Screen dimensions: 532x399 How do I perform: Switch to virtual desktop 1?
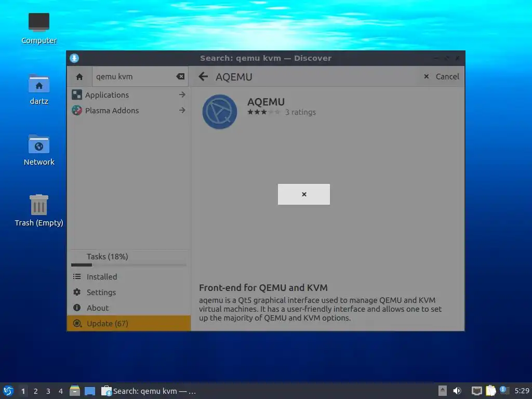pyautogui.click(x=23, y=391)
